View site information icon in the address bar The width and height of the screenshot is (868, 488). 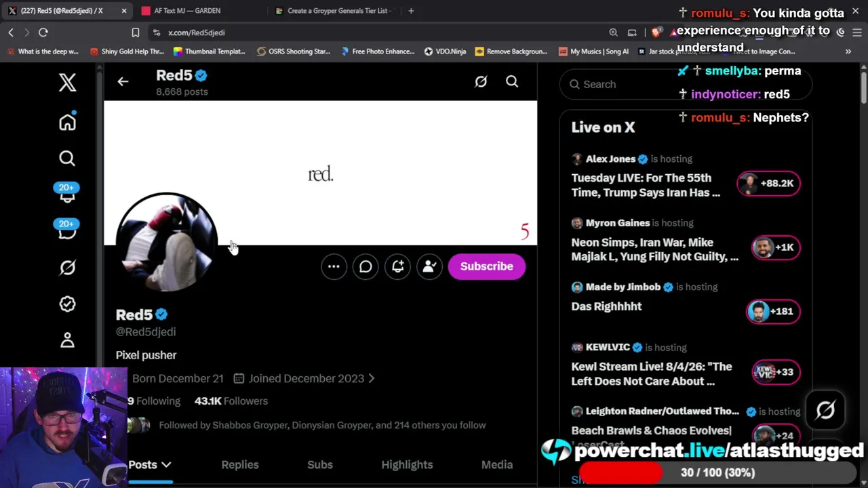click(157, 33)
